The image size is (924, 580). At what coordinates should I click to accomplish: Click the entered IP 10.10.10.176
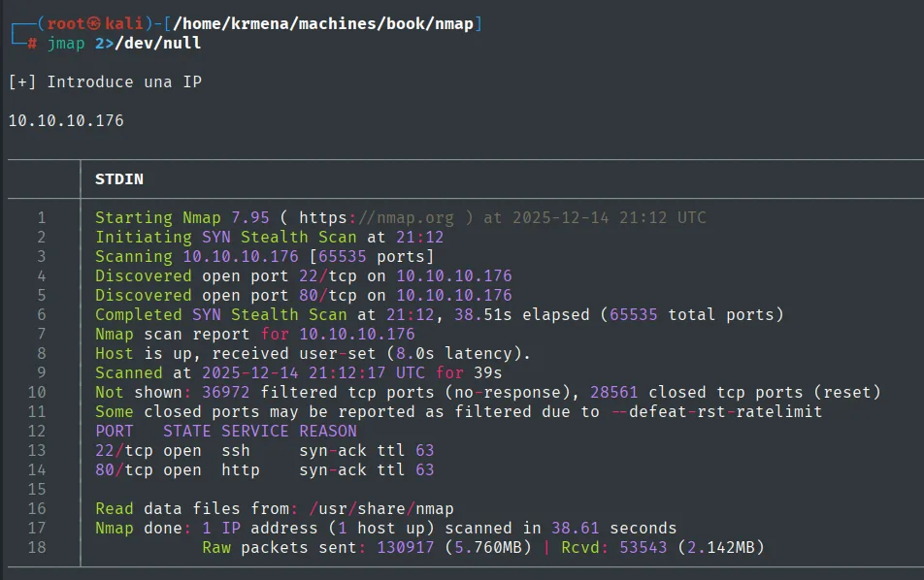(x=66, y=120)
